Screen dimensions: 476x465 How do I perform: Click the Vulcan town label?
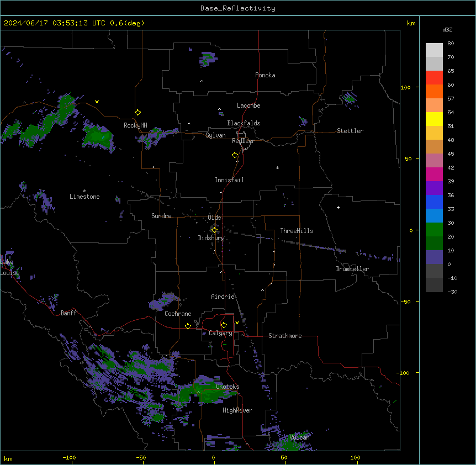300,437
